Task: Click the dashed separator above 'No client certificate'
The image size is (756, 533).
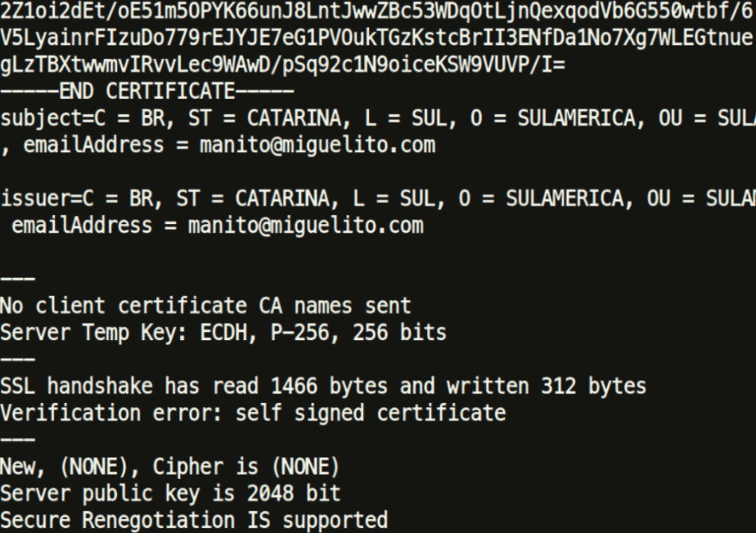Action: (18, 279)
